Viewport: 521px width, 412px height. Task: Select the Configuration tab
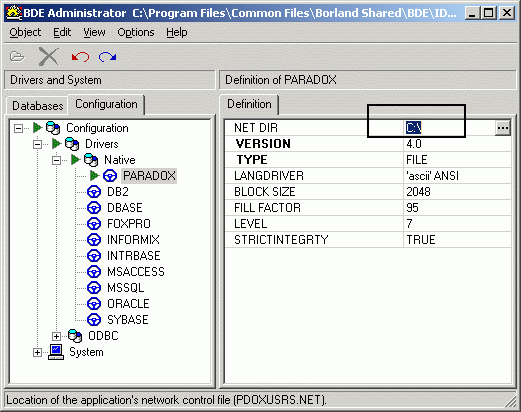tap(106, 104)
